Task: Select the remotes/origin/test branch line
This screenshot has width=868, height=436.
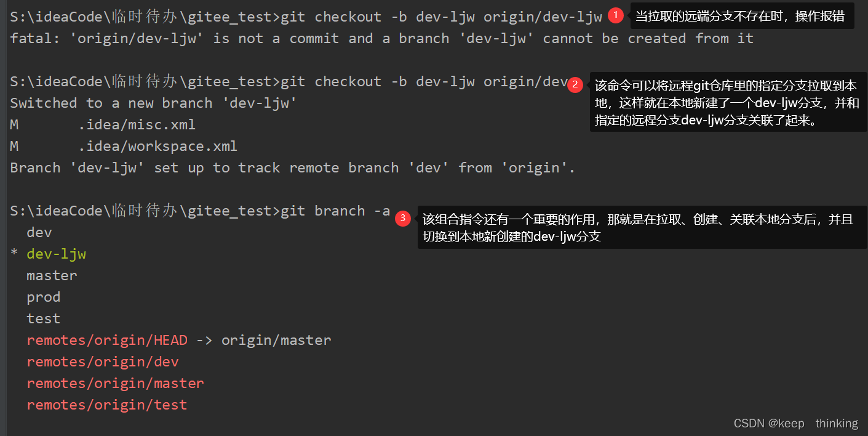Action: tap(106, 405)
